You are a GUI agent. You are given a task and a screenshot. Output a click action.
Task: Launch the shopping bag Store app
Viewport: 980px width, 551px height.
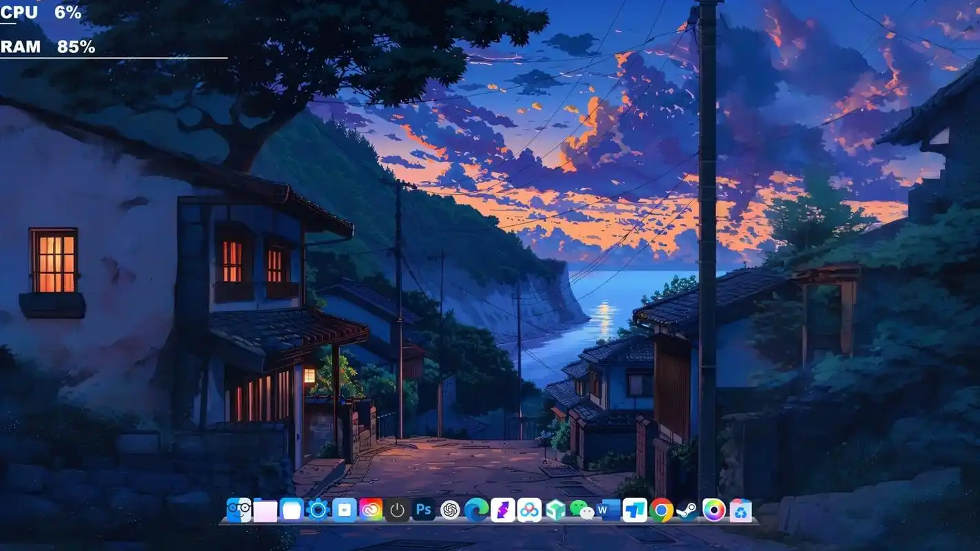pyautogui.click(x=344, y=510)
